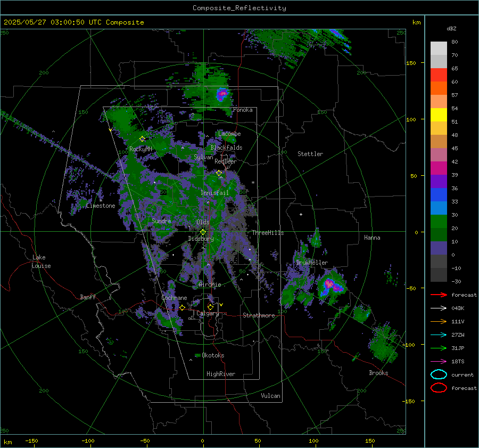The image size is (479, 448).
Task: Click the dBZ legend heading
Action: click(x=451, y=29)
